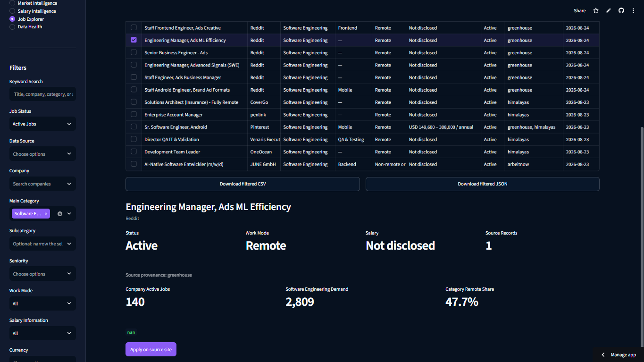Viewport: 644px width, 362px height.
Task: Click Apply on source site button
Action: (x=151, y=349)
